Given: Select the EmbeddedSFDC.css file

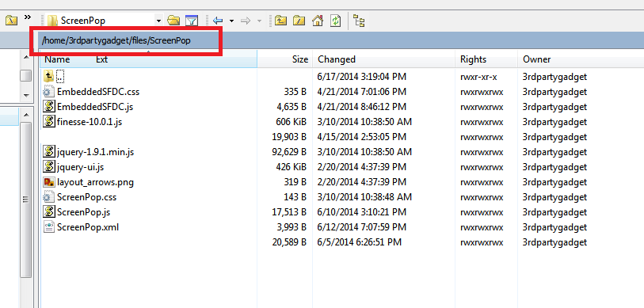Looking at the screenshot, I should pos(98,92).
